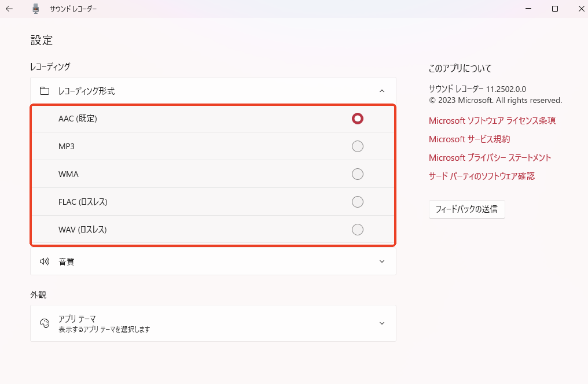The height and width of the screenshot is (384, 588).
Task: Expand the アプリ テーマ section
Action: [381, 323]
